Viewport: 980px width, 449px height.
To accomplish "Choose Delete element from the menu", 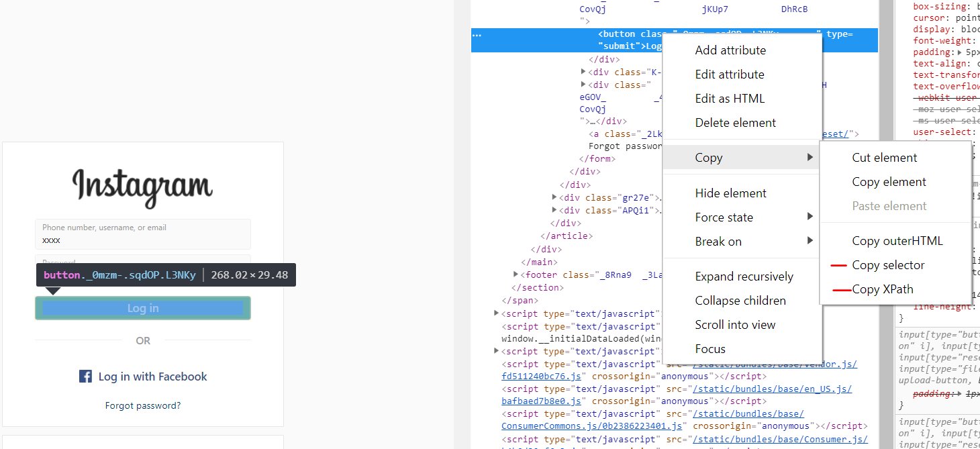I will pyautogui.click(x=735, y=123).
